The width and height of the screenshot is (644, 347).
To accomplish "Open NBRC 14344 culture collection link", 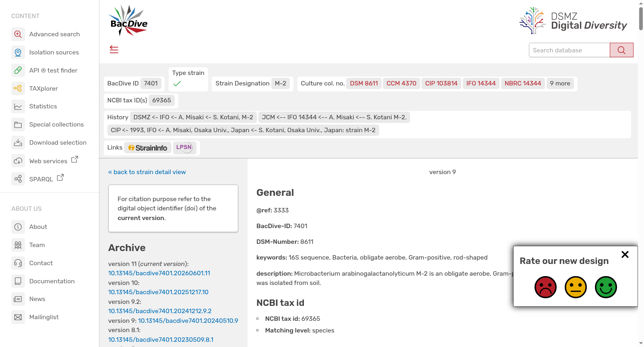I will (523, 83).
